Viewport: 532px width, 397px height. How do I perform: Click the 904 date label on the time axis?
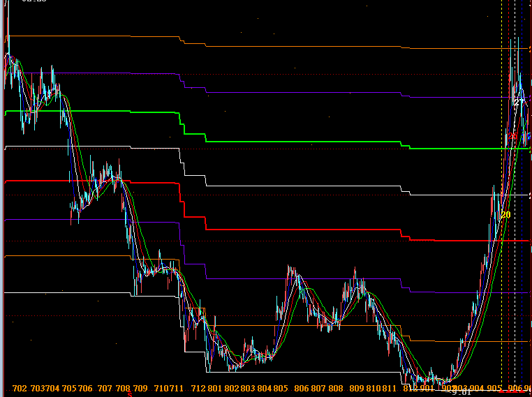coord(477,388)
